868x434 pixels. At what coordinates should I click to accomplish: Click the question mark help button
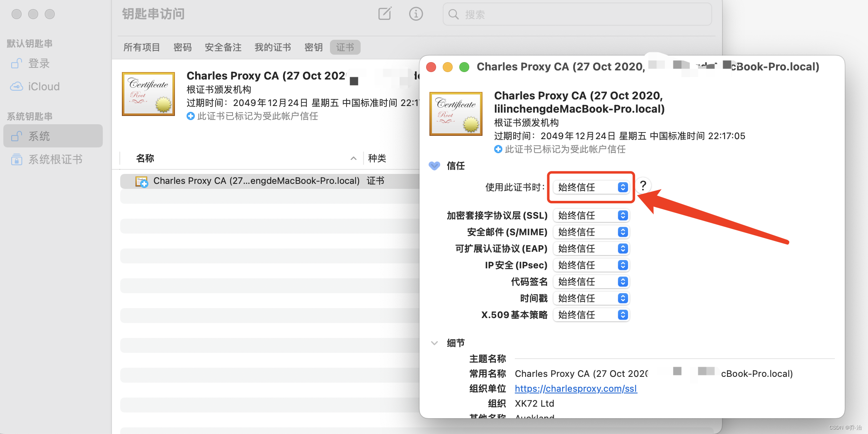643,186
